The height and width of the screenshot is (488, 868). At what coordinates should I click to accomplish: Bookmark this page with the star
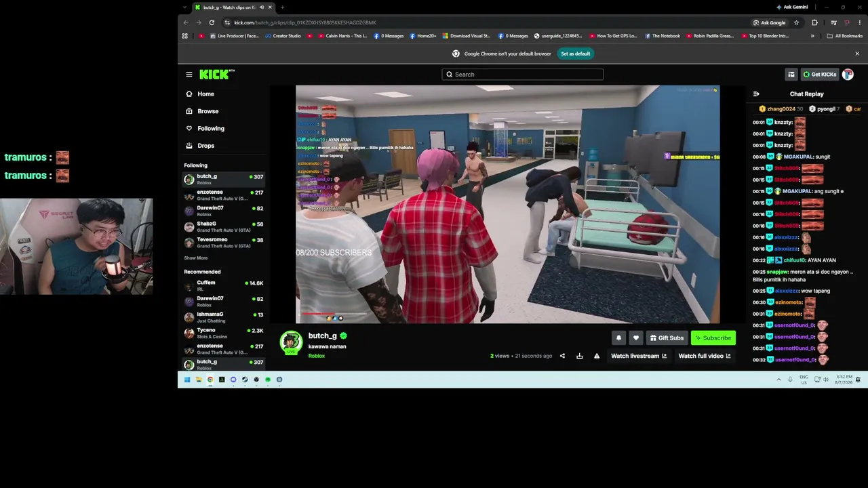(x=796, y=22)
